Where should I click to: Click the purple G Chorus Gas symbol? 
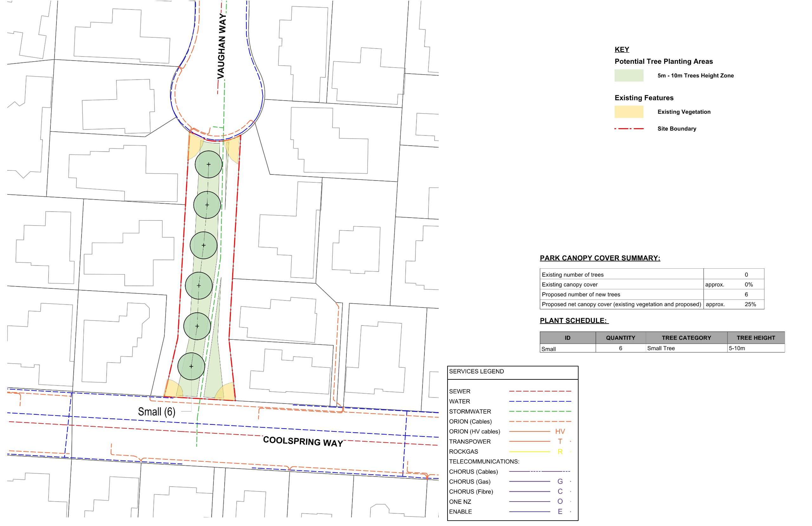pos(560,481)
